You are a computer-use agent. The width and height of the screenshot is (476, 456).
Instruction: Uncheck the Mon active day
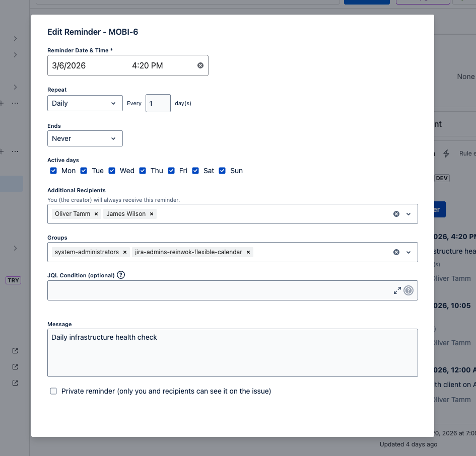tap(53, 171)
